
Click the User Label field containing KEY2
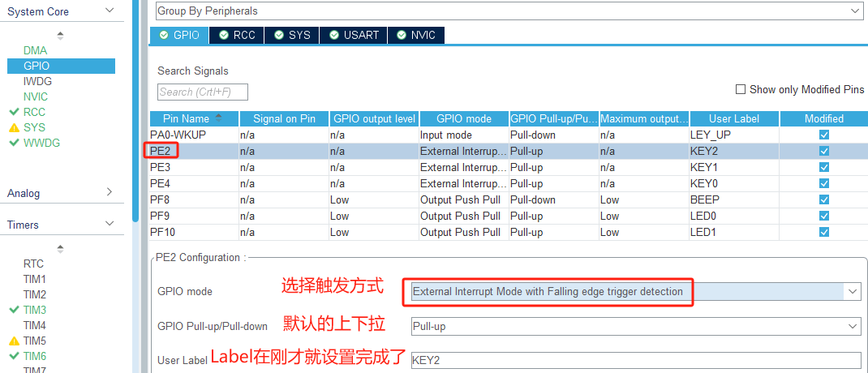[636, 360]
